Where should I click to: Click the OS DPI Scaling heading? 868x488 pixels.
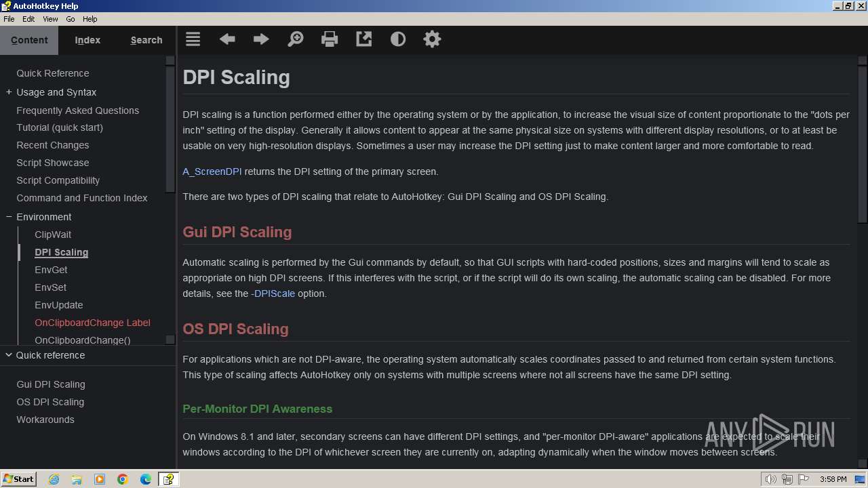click(x=235, y=329)
